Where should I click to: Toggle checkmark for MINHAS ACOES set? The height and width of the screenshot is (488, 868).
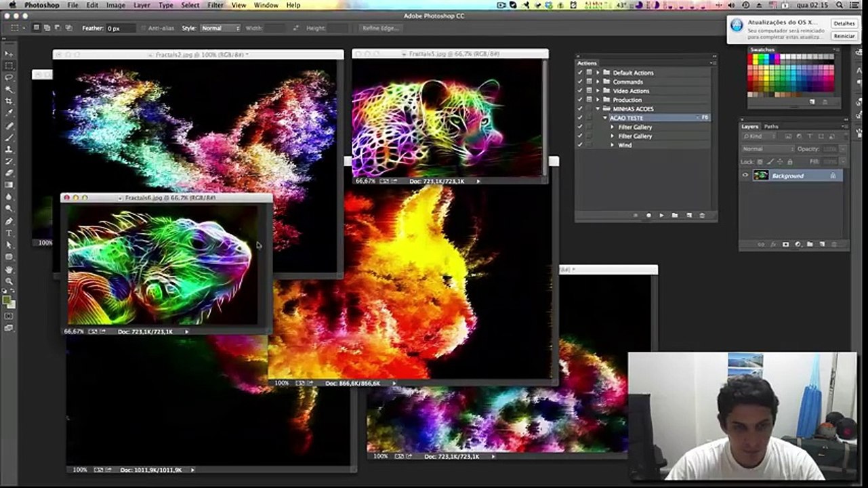579,108
